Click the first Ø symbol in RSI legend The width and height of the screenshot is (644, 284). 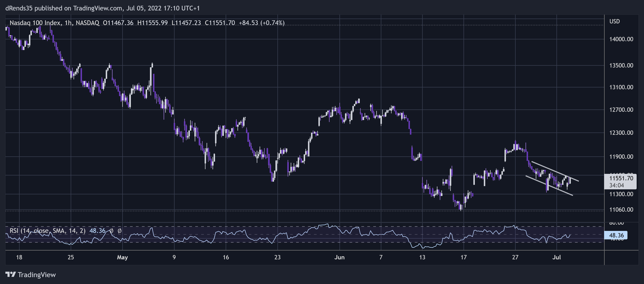pyautogui.click(x=111, y=230)
